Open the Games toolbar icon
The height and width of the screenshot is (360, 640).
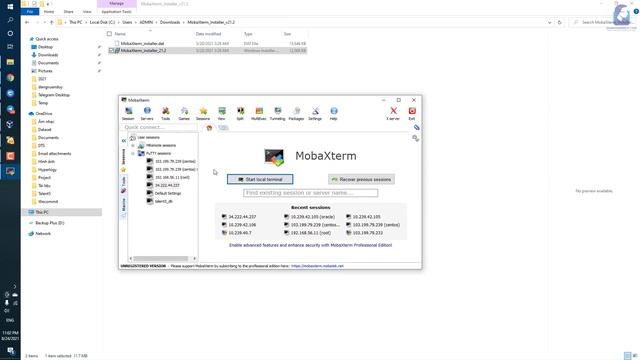pos(184,113)
